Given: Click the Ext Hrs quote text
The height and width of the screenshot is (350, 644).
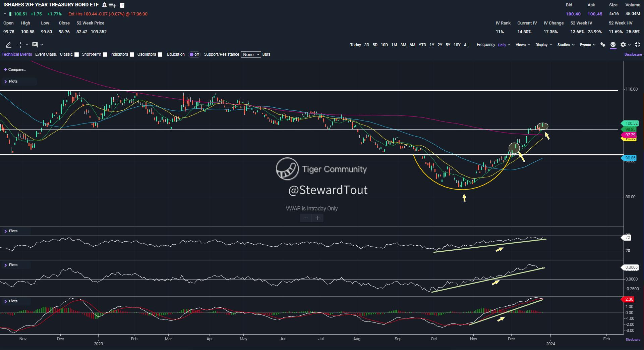Looking at the screenshot, I should [x=108, y=14].
